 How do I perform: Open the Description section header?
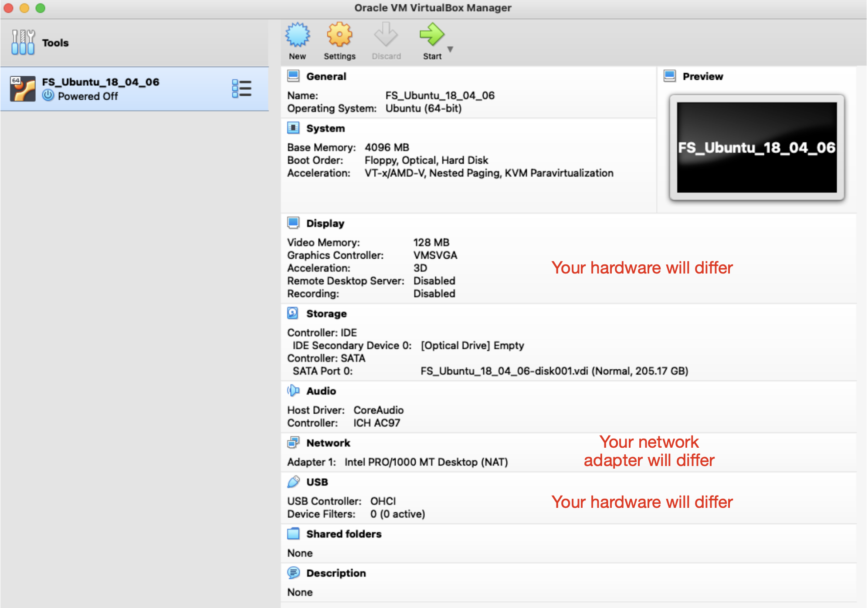point(336,573)
